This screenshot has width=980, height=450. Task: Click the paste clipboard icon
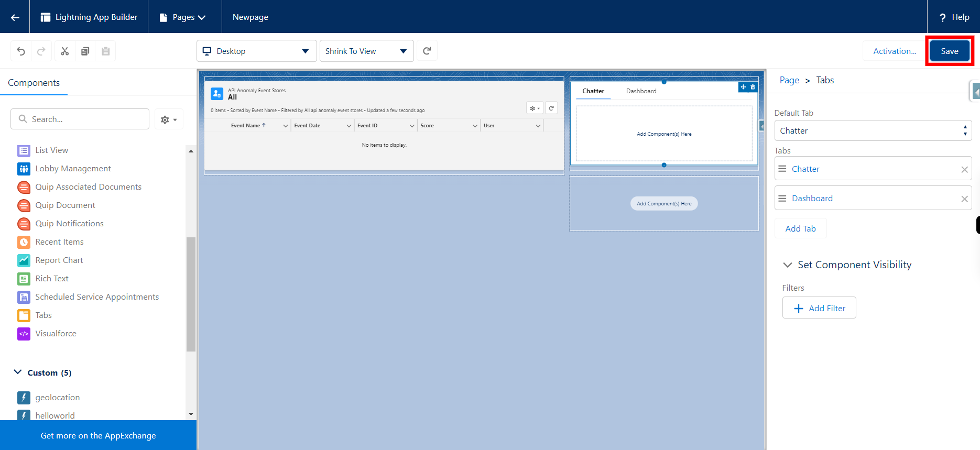[106, 51]
